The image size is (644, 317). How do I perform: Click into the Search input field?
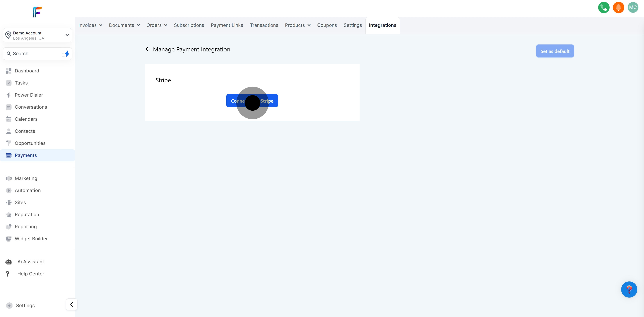(x=35, y=53)
